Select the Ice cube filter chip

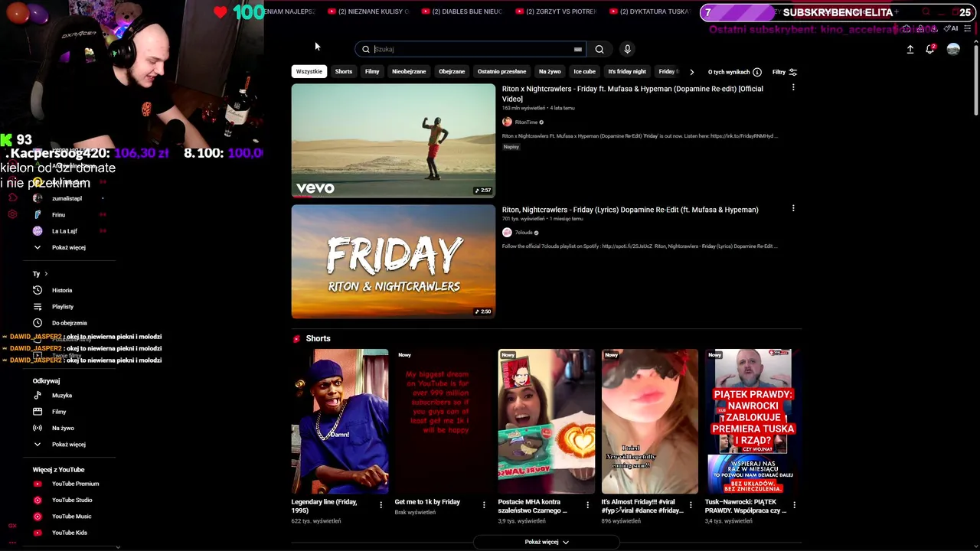584,71
